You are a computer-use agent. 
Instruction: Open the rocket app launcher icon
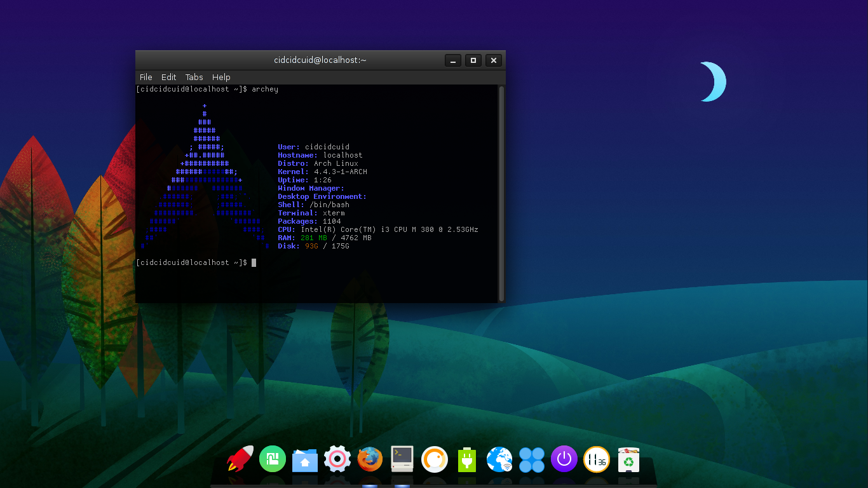tap(240, 459)
